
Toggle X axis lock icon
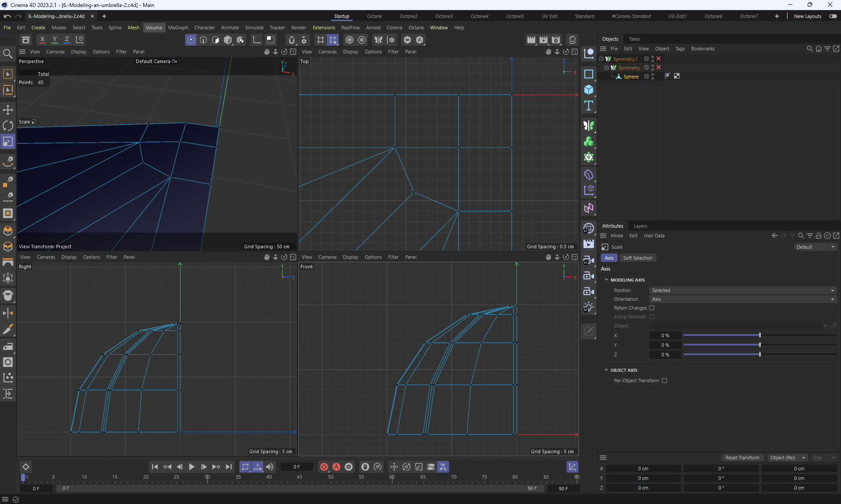pyautogui.click(x=42, y=39)
